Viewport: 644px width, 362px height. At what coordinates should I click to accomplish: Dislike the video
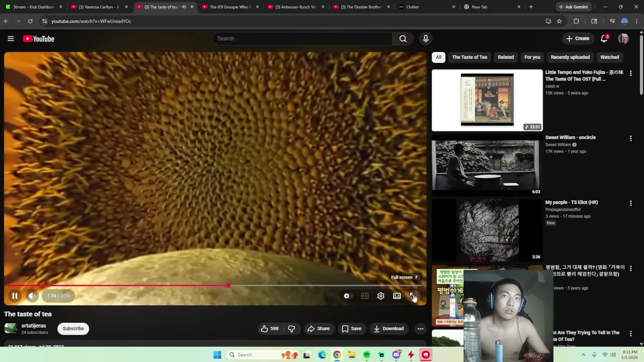point(291,329)
